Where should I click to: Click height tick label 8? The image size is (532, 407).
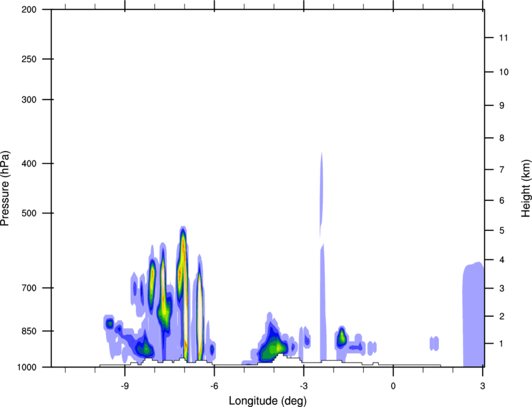(x=501, y=138)
